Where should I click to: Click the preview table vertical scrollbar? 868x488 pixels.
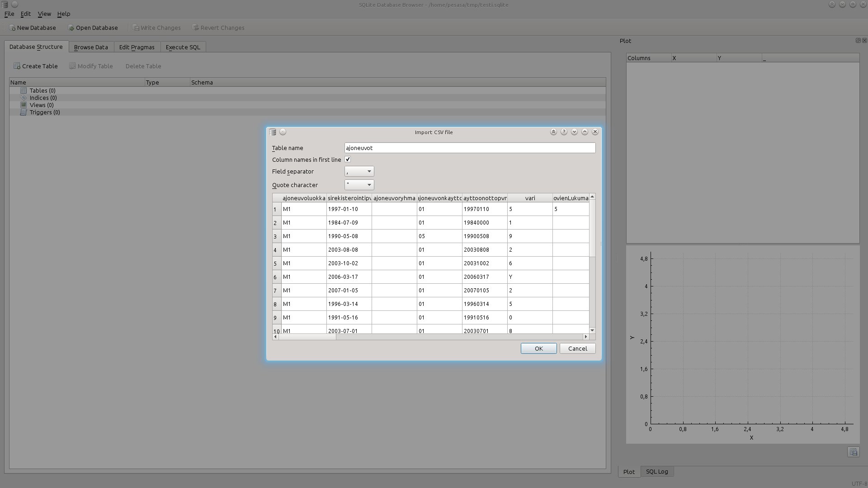(x=592, y=228)
